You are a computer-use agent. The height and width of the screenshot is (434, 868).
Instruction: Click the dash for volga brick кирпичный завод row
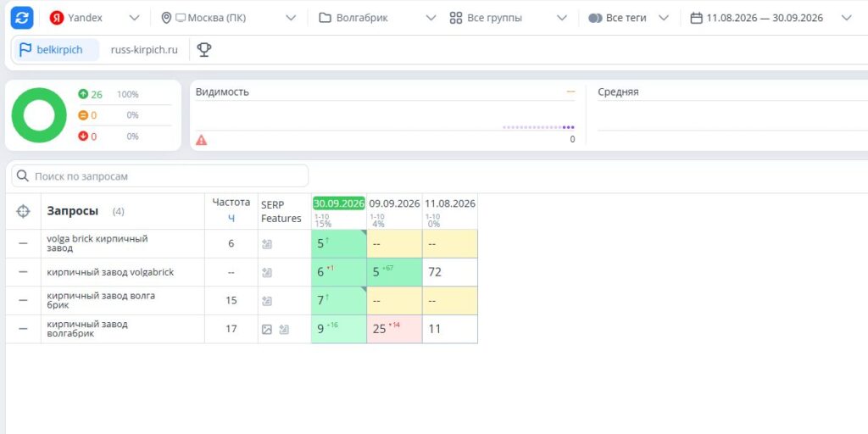point(23,243)
